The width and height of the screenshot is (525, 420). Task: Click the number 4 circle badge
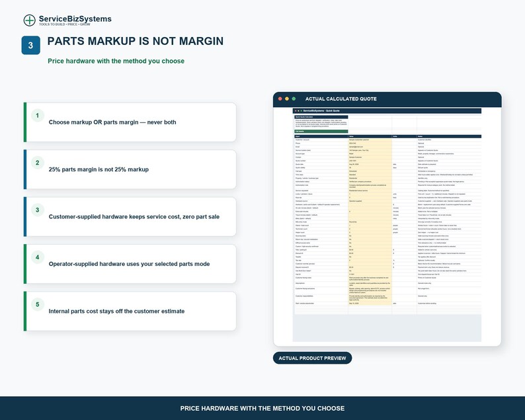pos(38,257)
